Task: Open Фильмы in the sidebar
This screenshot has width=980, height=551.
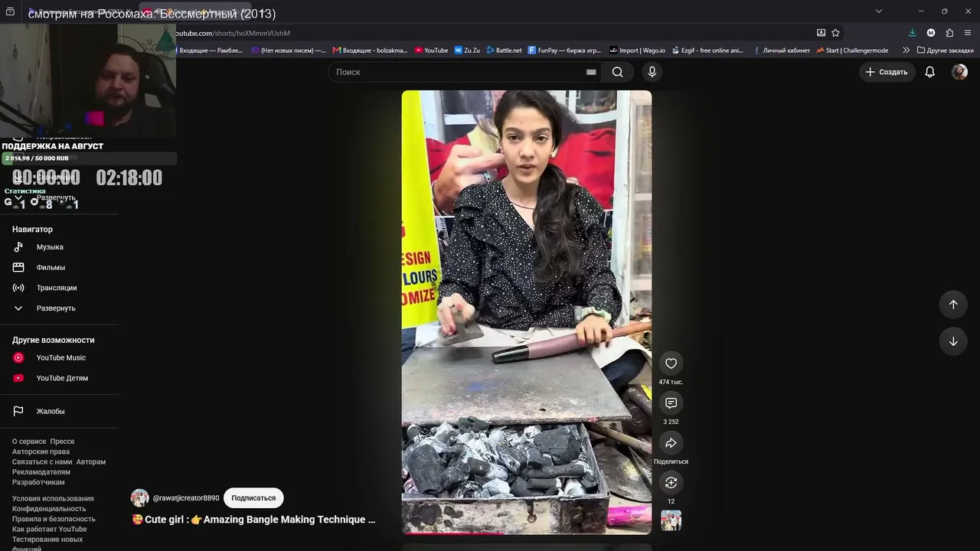Action: [51, 268]
